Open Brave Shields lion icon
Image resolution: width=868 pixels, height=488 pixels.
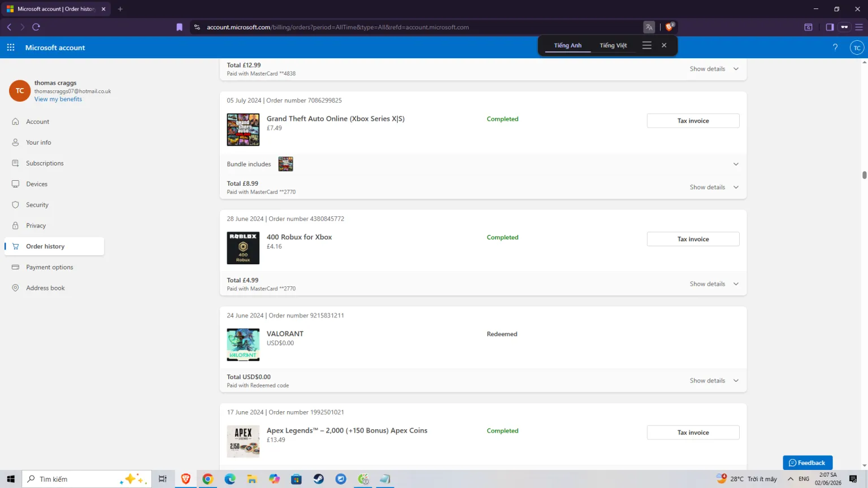coord(670,27)
